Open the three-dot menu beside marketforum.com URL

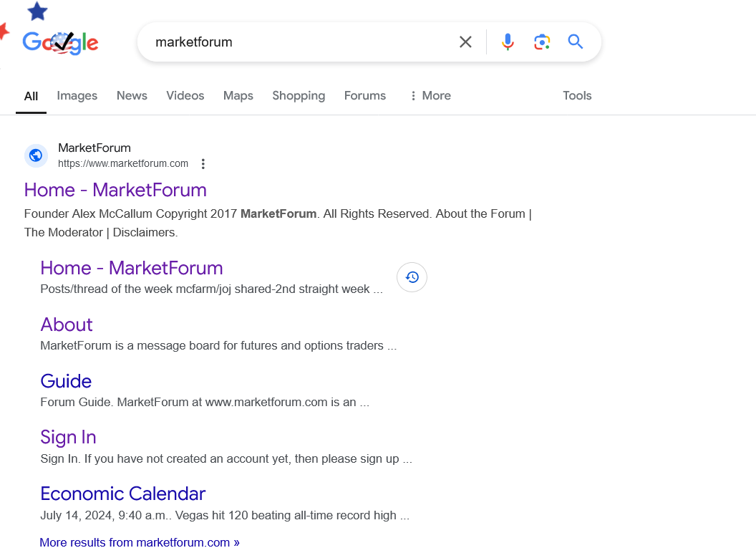pos(203,164)
